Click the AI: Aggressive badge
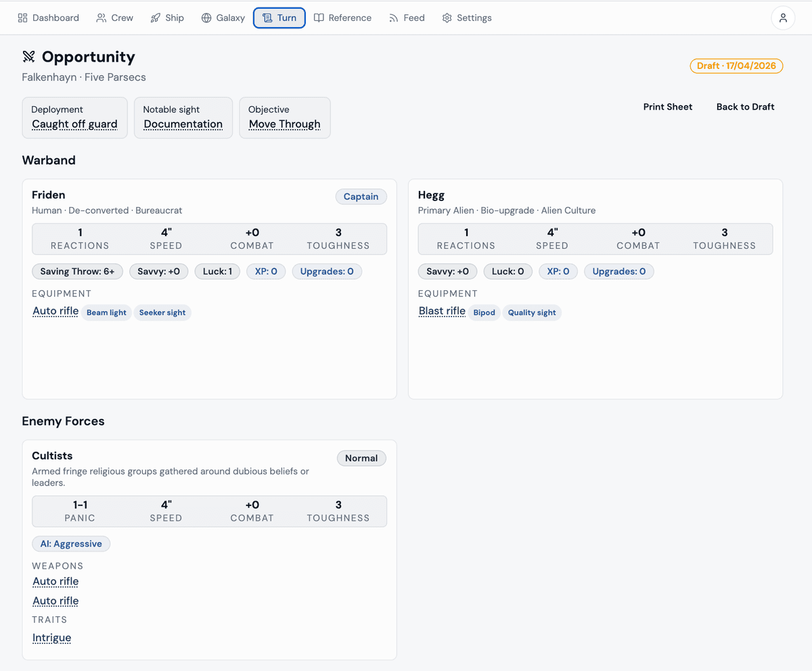Image resolution: width=812 pixels, height=671 pixels. point(71,544)
